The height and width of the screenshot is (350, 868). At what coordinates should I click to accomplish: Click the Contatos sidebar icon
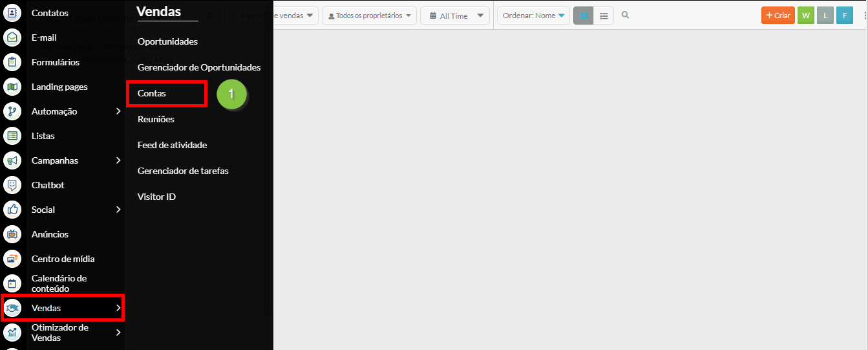[x=12, y=13]
